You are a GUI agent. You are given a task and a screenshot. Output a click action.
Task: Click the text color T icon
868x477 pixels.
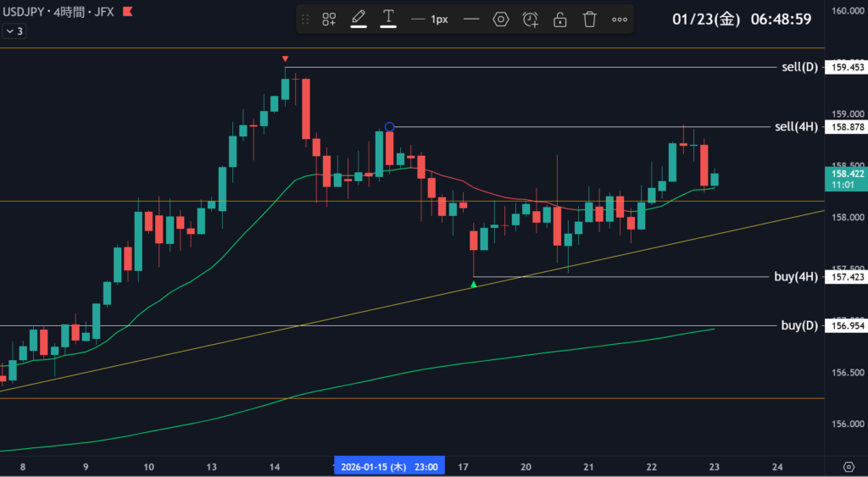[x=388, y=19]
